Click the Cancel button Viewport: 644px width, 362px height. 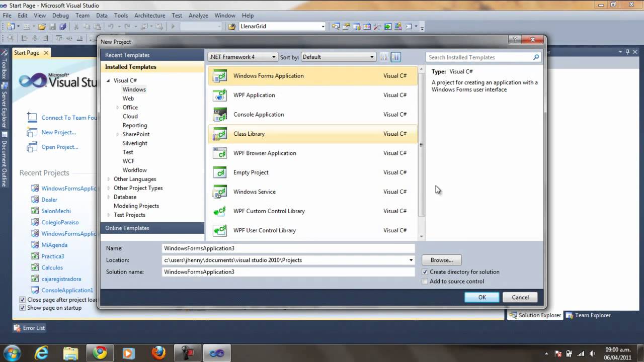[x=520, y=297]
